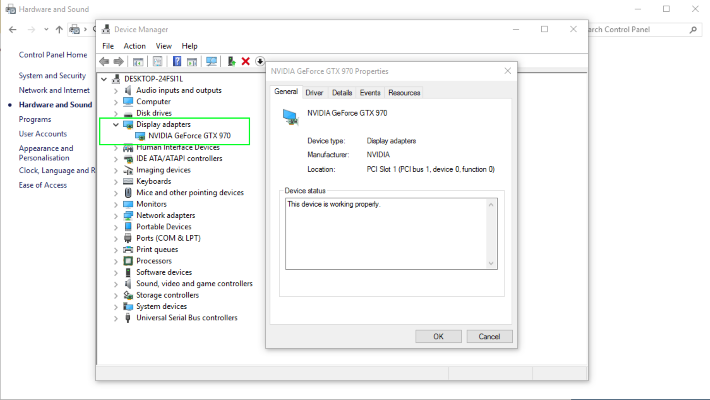The image size is (710, 400).
Task: Select NVIDIA GeForce GTX 970 tree entry
Action: (189, 136)
